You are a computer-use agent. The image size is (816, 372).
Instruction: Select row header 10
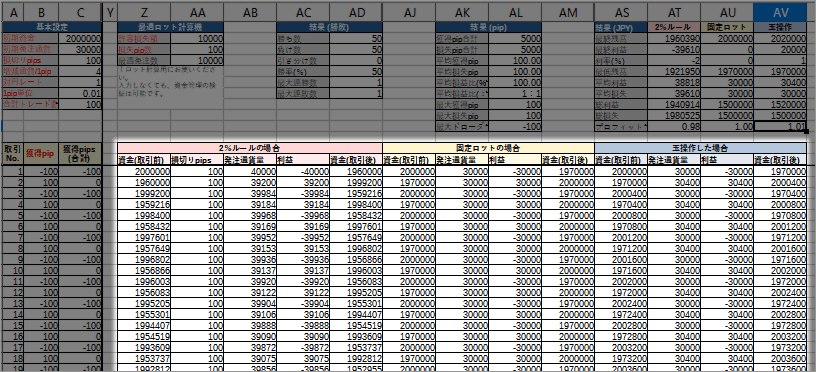point(13,271)
